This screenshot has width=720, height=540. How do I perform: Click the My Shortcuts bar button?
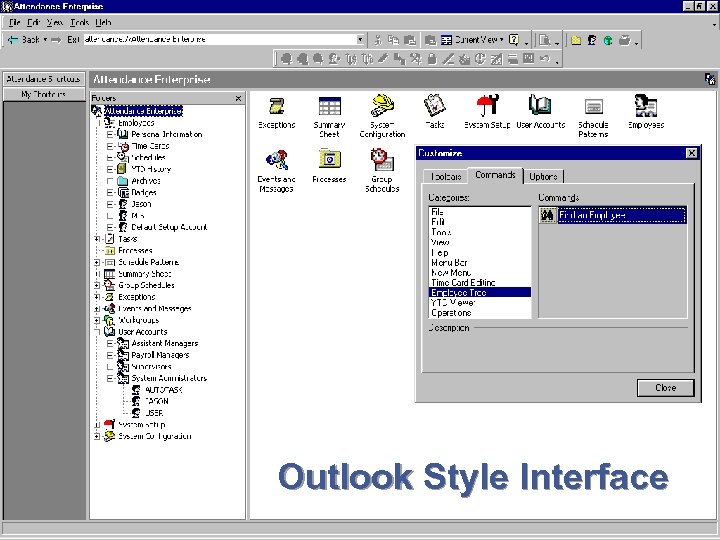(x=44, y=94)
